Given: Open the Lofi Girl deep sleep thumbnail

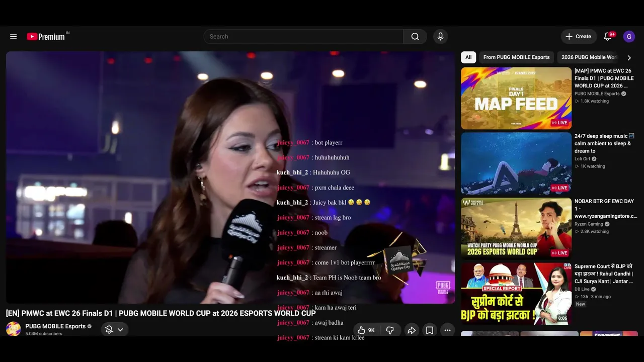Looking at the screenshot, I should pos(516,163).
